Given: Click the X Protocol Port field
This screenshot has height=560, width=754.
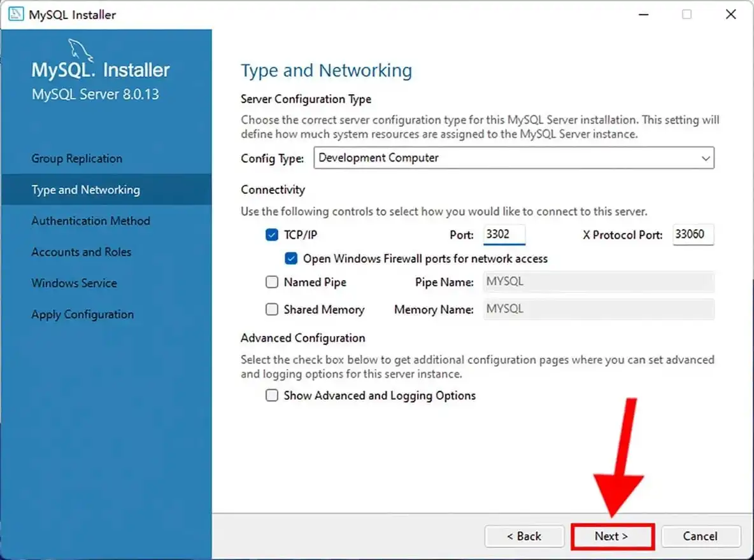Looking at the screenshot, I should click(x=693, y=234).
